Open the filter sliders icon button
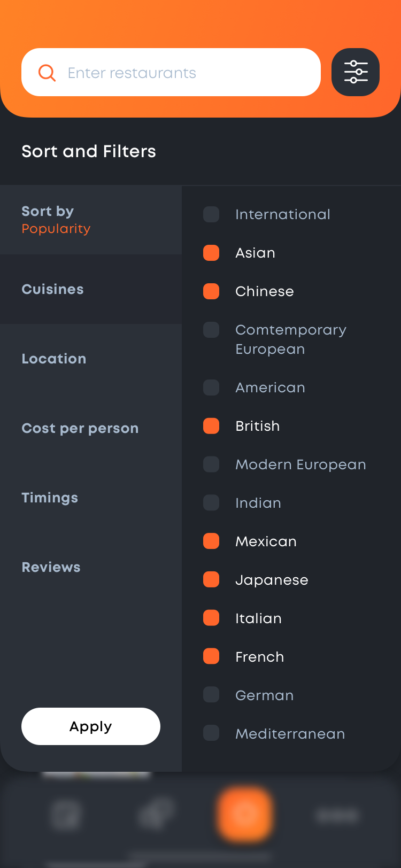This screenshot has width=401, height=868. tap(356, 72)
